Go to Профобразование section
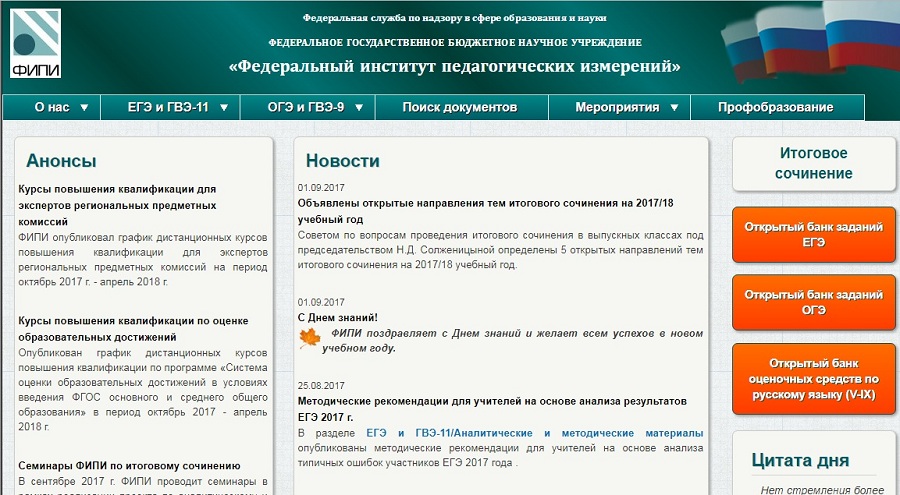900x495 pixels. point(777,107)
